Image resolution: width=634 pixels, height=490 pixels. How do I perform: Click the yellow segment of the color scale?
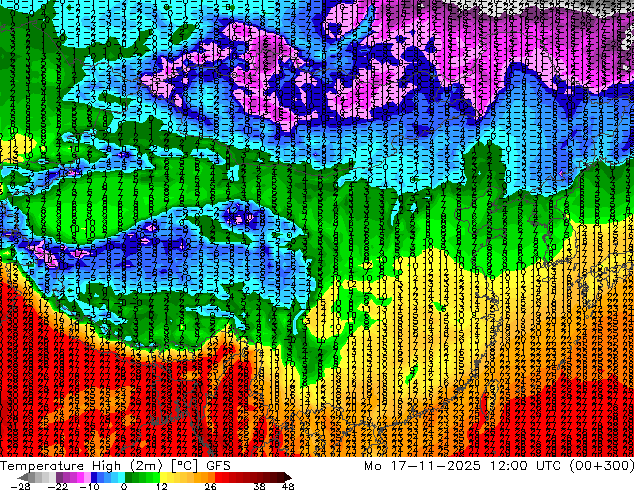point(170,477)
